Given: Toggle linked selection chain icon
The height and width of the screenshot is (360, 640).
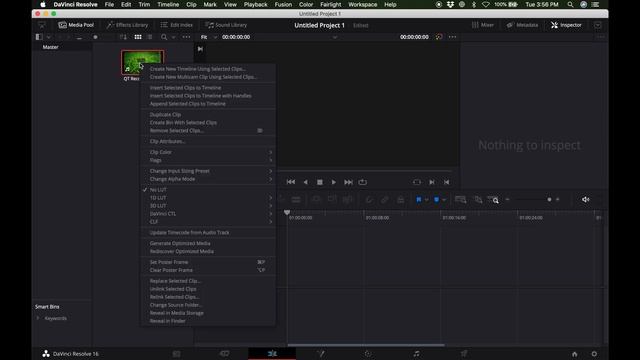Looking at the screenshot, I should click(384, 200).
